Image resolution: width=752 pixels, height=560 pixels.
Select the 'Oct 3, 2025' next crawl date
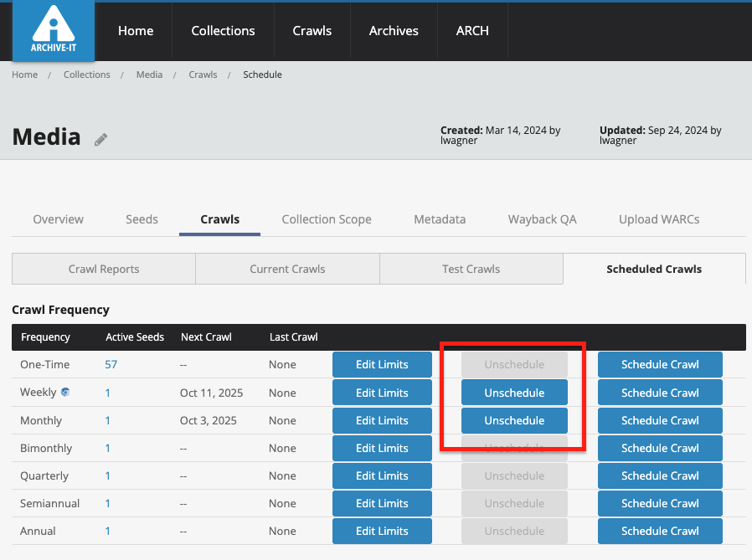[209, 421]
